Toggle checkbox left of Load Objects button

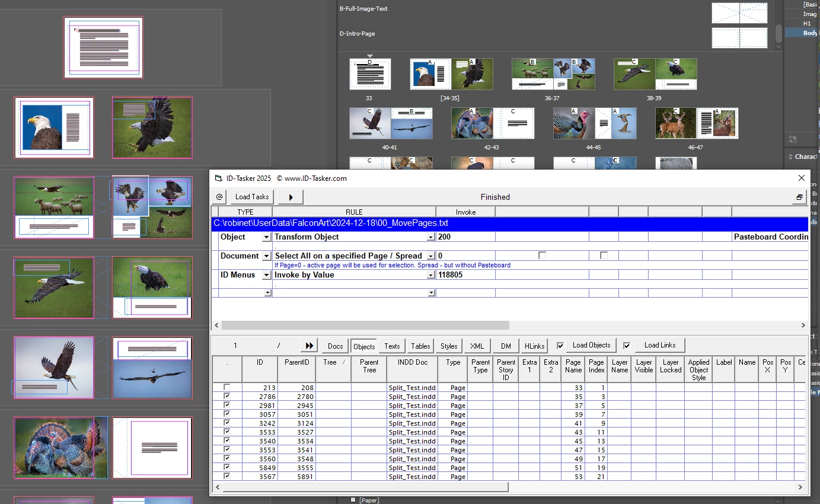560,346
